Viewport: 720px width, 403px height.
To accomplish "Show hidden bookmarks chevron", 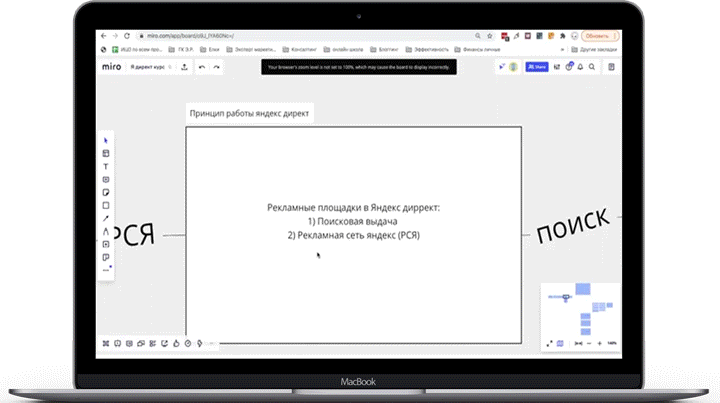I will click(x=562, y=50).
